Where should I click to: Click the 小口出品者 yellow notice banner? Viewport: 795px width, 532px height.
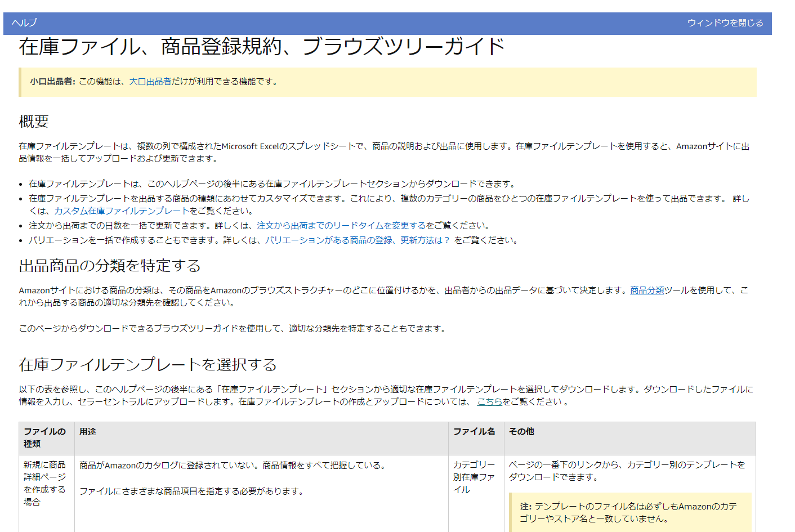point(387,82)
